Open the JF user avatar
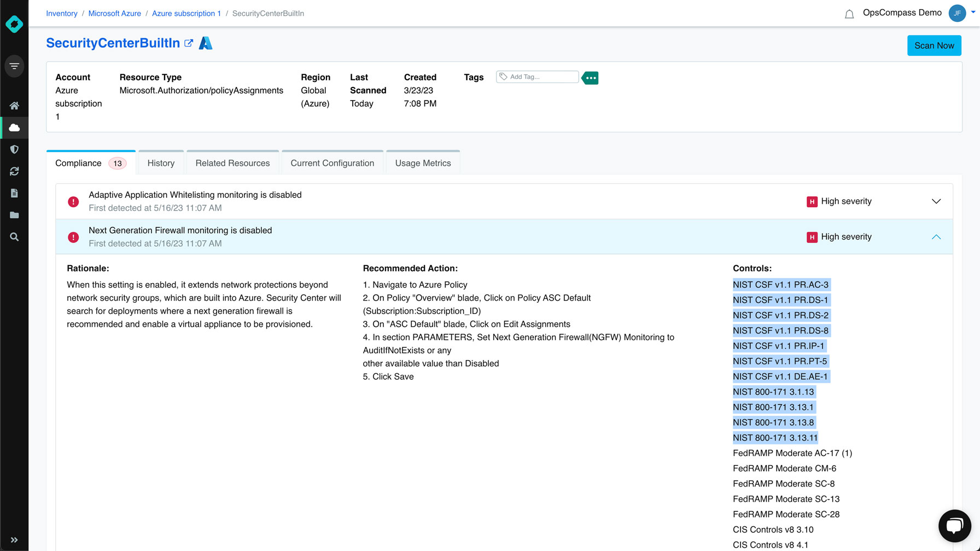 pyautogui.click(x=957, y=13)
